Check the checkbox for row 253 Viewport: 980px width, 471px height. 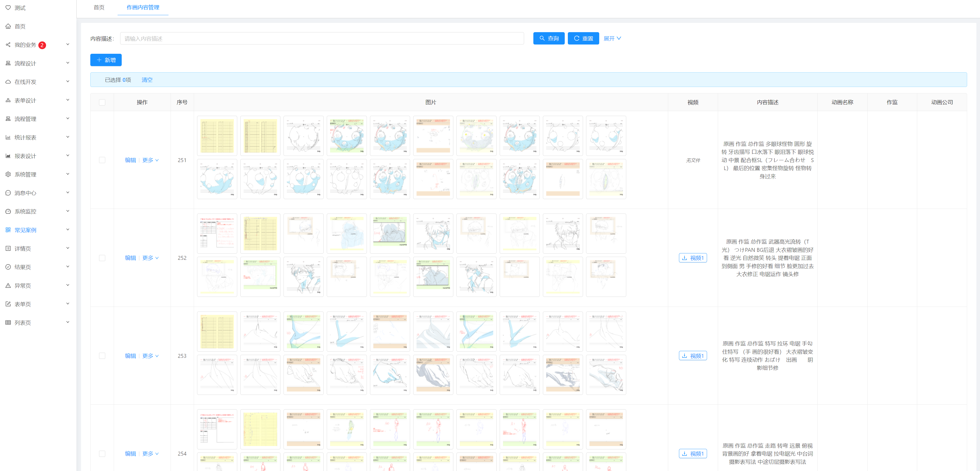pyautogui.click(x=102, y=356)
